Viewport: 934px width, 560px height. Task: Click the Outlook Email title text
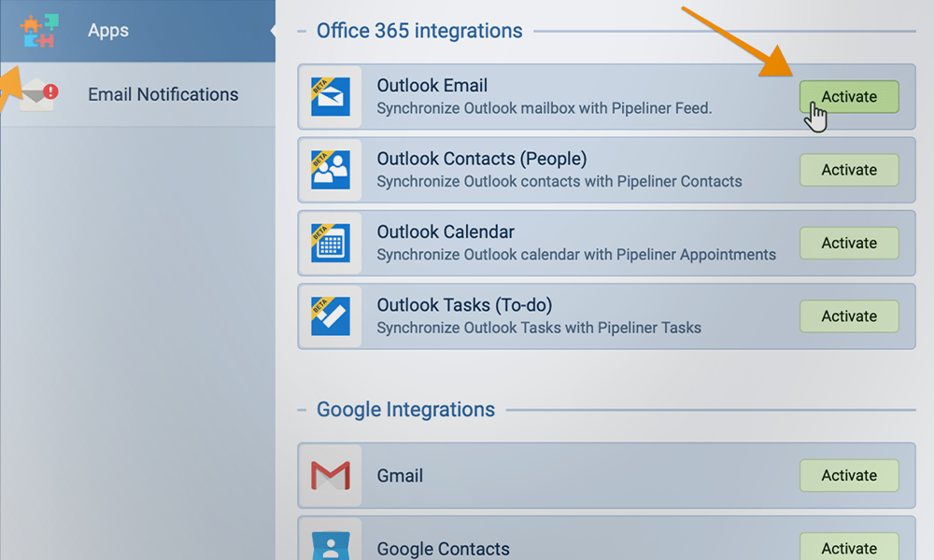432,86
